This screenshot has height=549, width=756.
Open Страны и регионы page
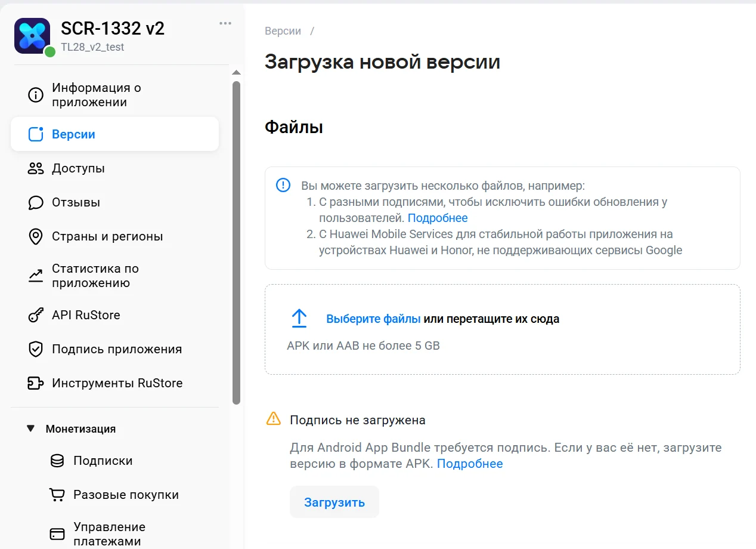pos(114,236)
